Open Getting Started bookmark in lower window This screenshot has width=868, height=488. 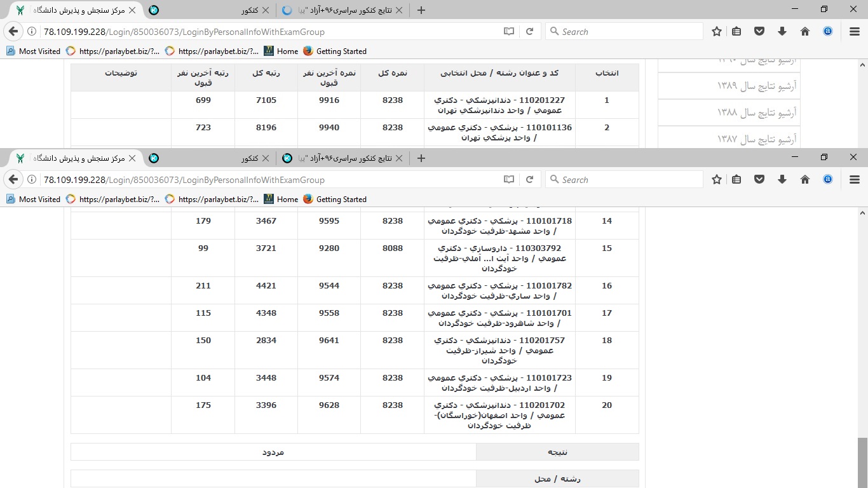coord(335,200)
